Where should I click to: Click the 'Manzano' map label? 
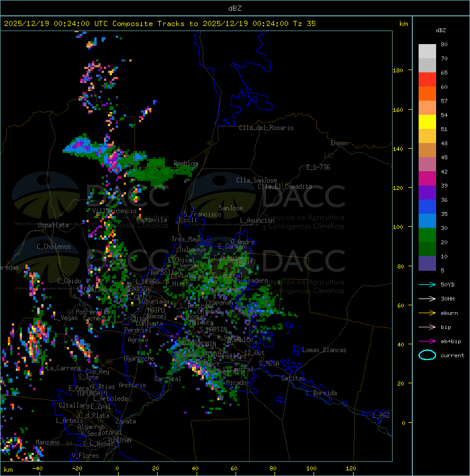pyautogui.click(x=47, y=442)
